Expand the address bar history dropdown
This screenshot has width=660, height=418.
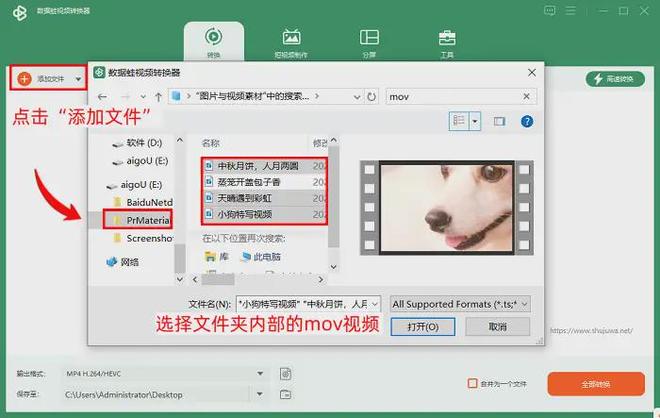[357, 97]
